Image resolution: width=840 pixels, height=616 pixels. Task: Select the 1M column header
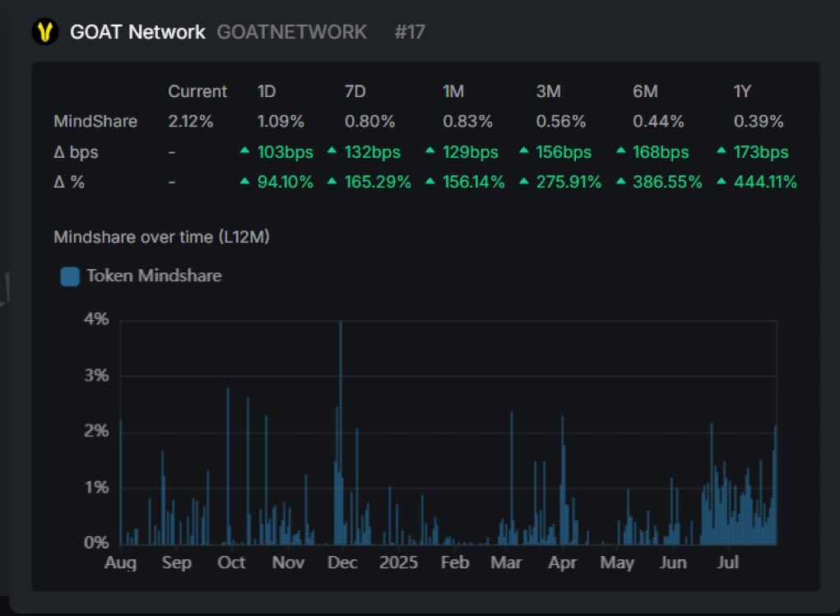(x=453, y=91)
